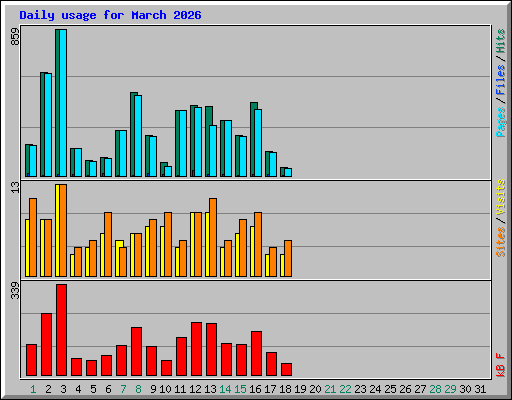Click the 13 visits axis value
Image resolution: width=512 pixels, height=400 pixels.
pyautogui.click(x=15, y=188)
